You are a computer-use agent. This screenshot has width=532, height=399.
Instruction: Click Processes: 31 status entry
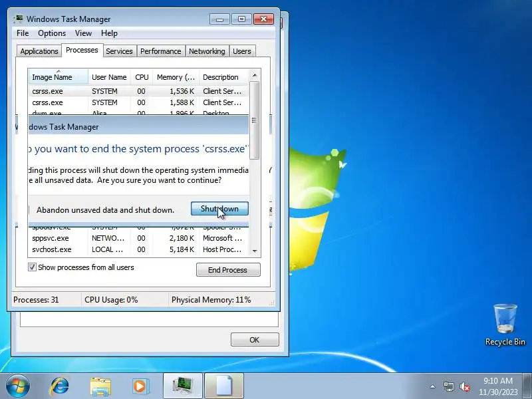tap(36, 300)
